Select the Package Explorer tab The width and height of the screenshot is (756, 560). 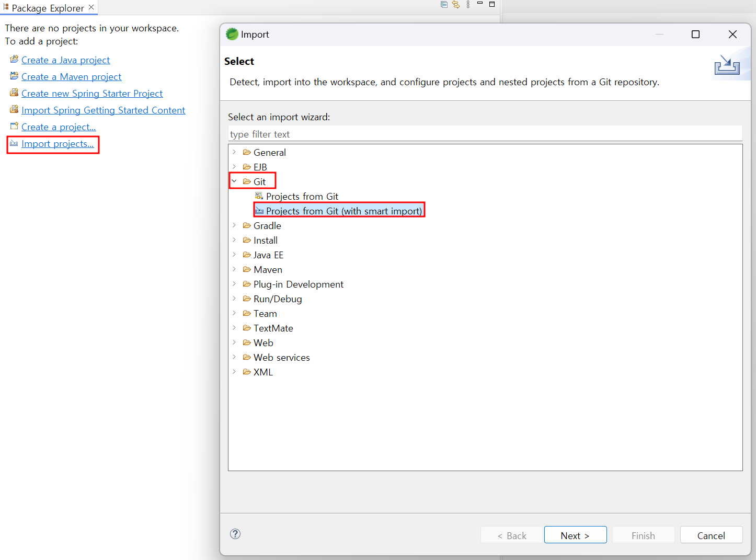pyautogui.click(x=48, y=8)
